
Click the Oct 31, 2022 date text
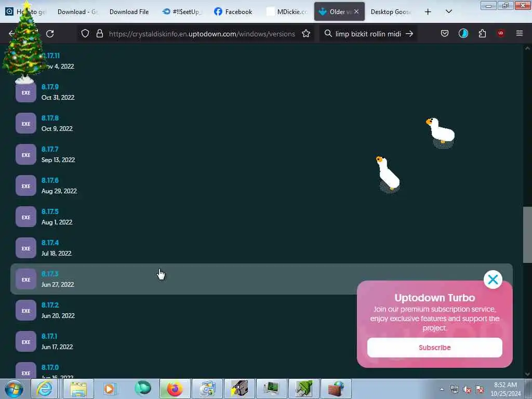click(58, 97)
